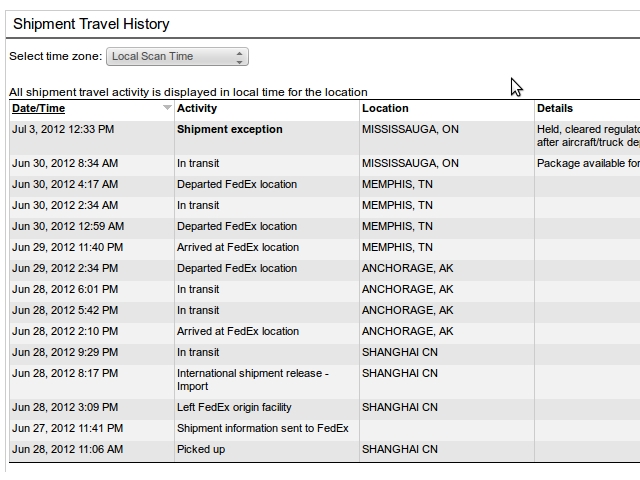Click the dropdown stepper arrows beside Local Scan Time
Viewport: 640px width, 480px height.
pyautogui.click(x=240, y=57)
